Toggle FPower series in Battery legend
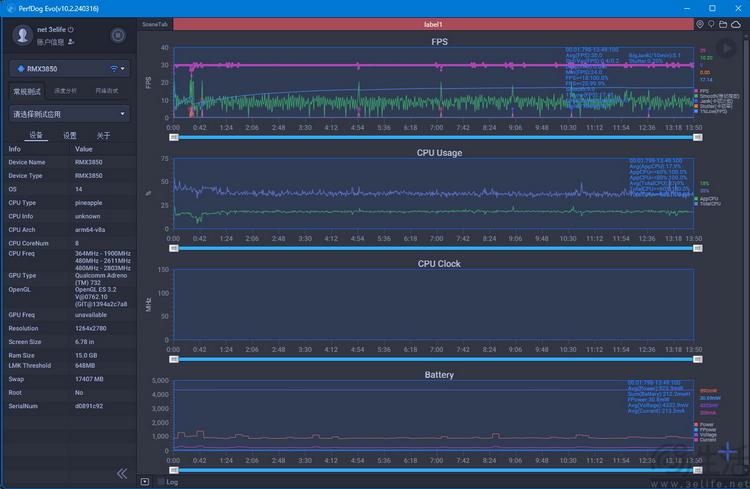The height and width of the screenshot is (489, 750). click(x=705, y=430)
